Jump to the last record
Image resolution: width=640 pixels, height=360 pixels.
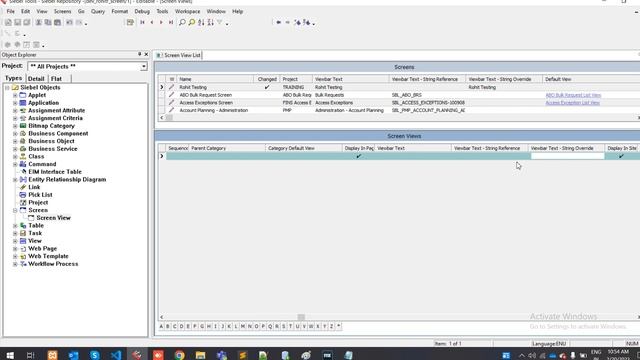(x=171, y=22)
